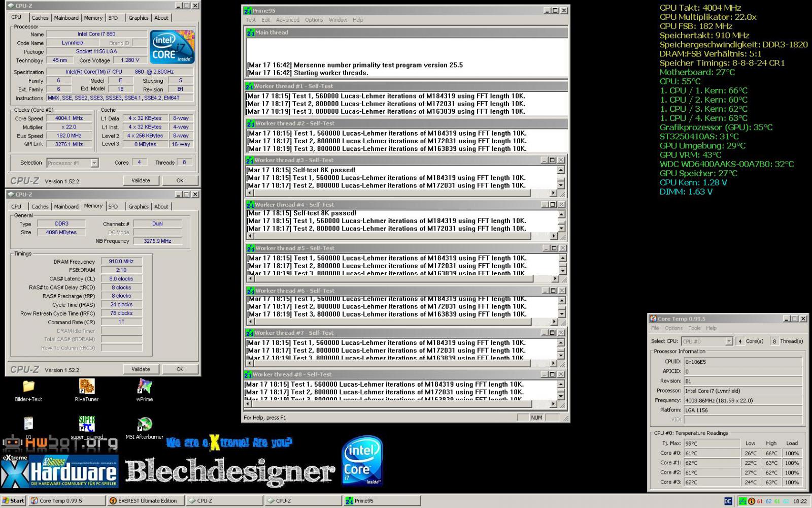Screen dimensions: 812x508
Task: Open Core Temp Tools menu
Action: (694, 328)
